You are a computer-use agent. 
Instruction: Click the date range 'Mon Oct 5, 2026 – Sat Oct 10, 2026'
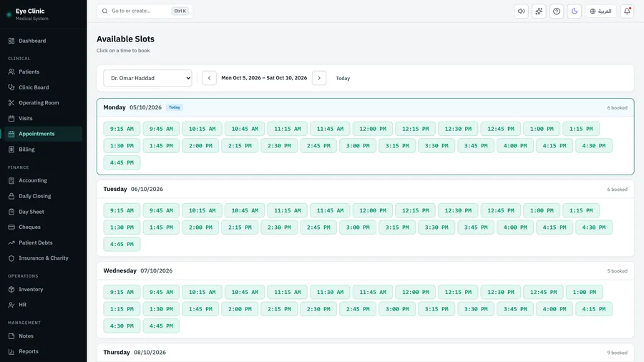point(264,78)
